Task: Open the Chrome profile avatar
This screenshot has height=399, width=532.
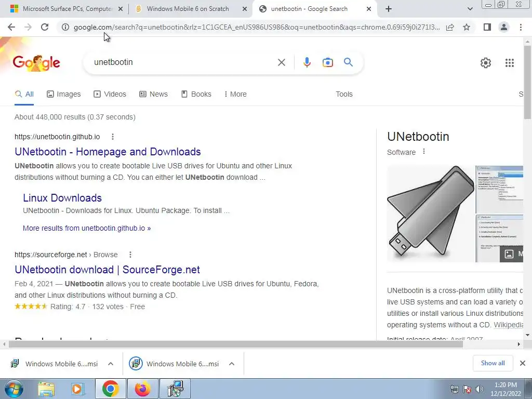Action: coord(504,27)
